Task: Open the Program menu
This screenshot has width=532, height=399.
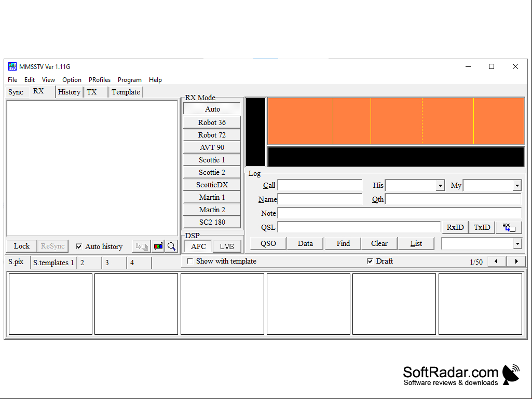Action: point(130,80)
